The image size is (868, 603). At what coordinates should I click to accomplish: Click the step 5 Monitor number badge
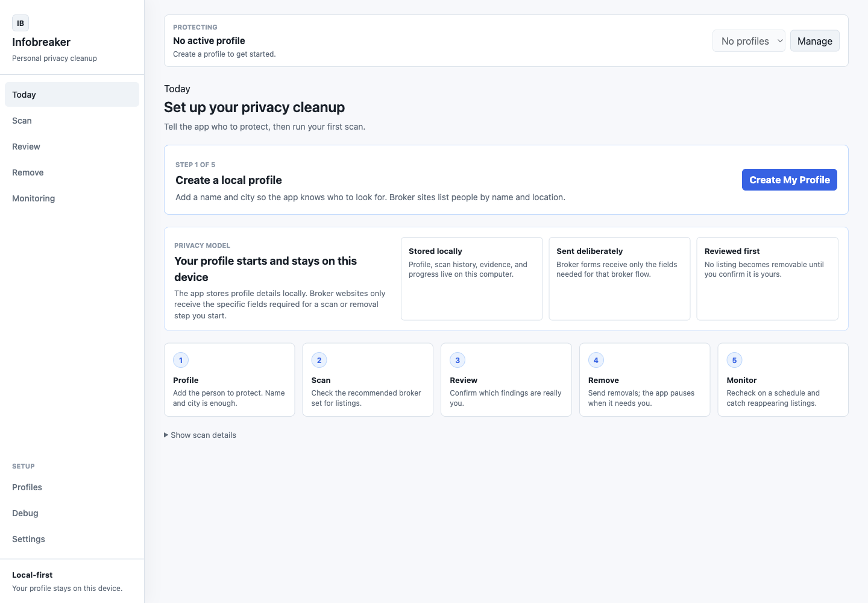734,360
